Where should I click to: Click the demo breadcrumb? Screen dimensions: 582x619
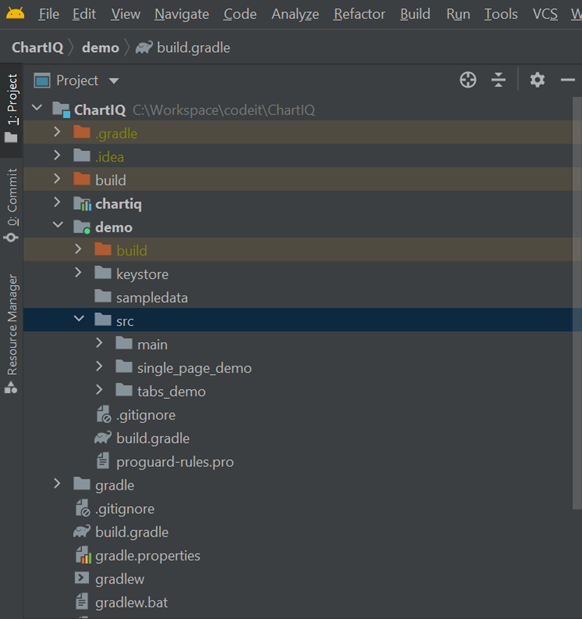tap(100, 48)
